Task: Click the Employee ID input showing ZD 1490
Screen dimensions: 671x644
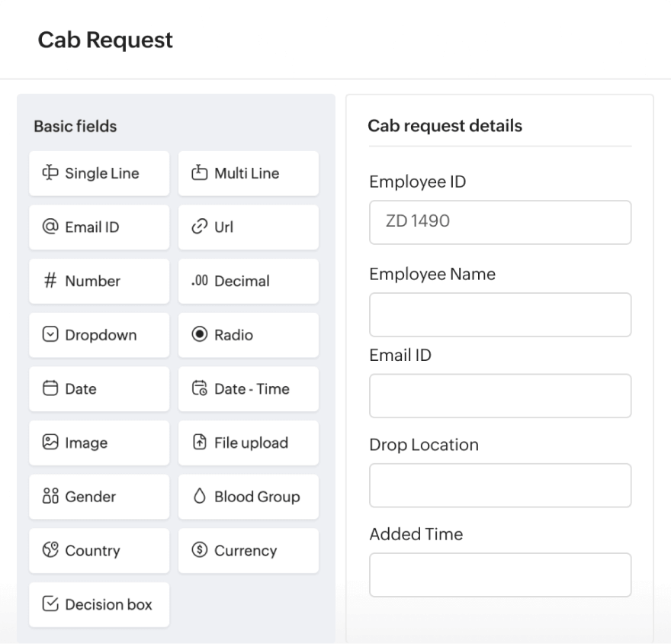Action: point(499,222)
